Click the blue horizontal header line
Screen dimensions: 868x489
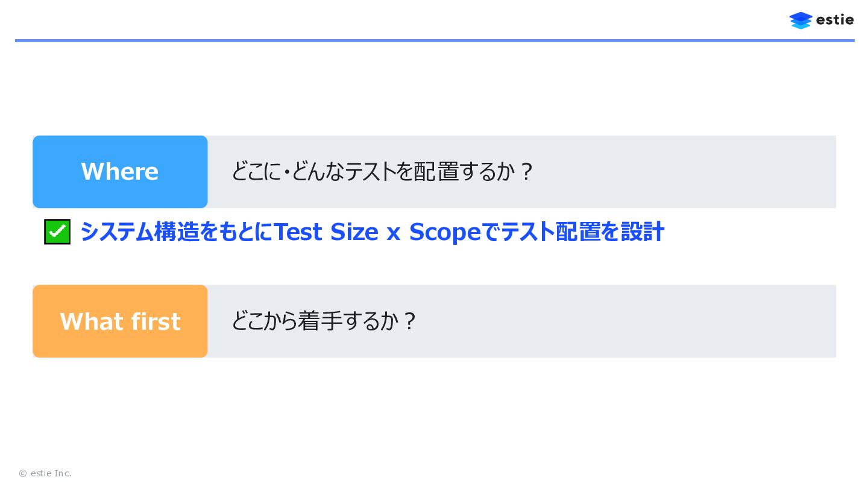(434, 40)
